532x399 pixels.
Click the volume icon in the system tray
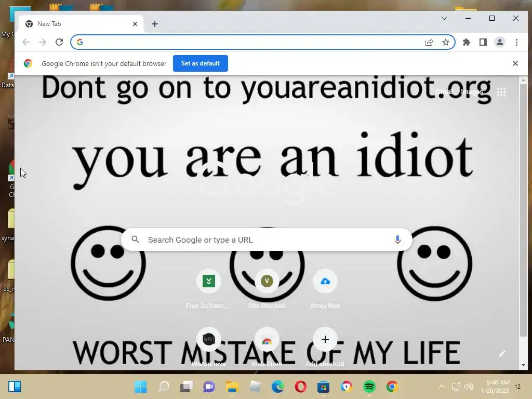(x=469, y=387)
